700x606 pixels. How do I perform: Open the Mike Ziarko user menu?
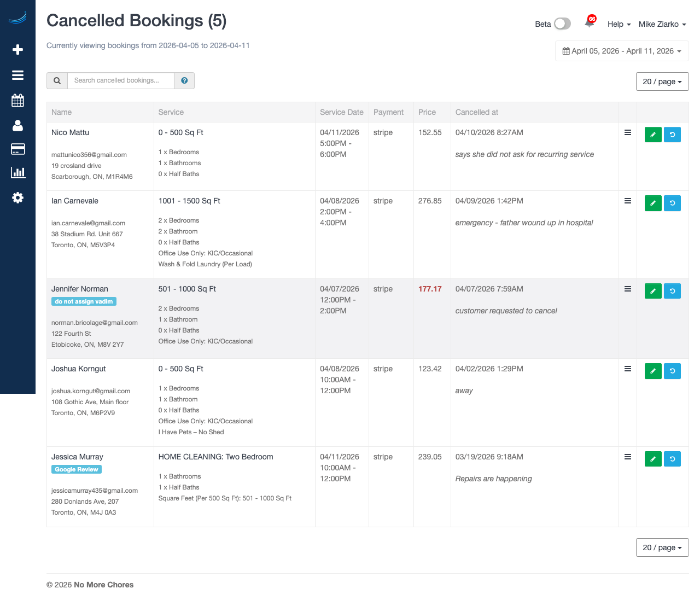(x=662, y=24)
